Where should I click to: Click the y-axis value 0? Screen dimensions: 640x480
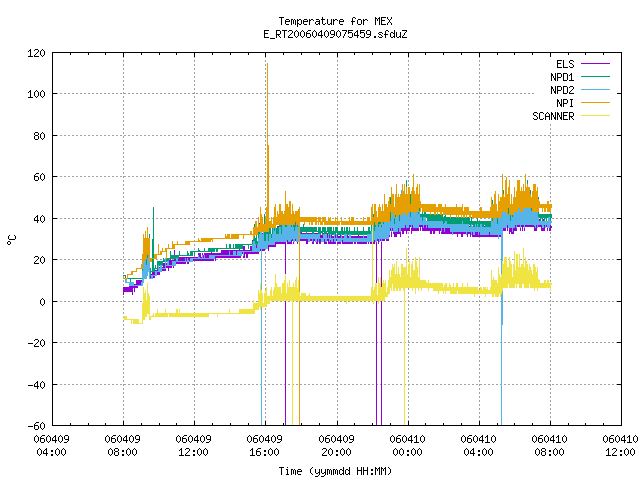tap(42, 302)
